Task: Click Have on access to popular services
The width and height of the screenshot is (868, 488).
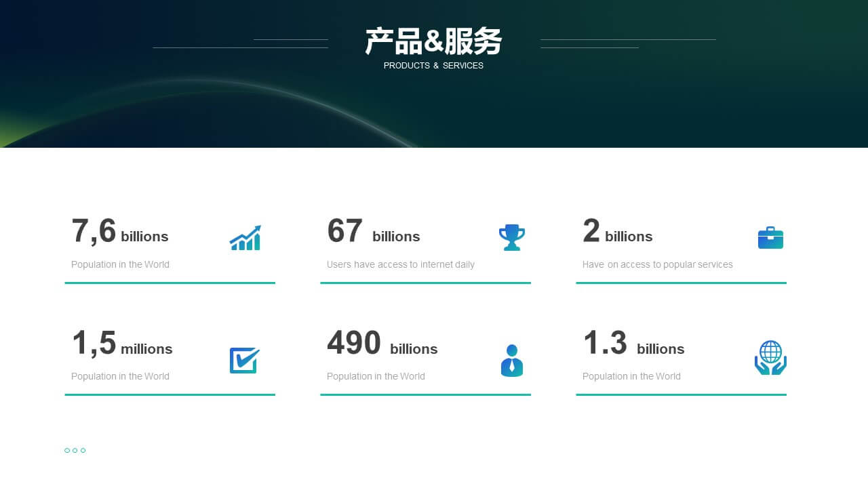Action: 657,264
